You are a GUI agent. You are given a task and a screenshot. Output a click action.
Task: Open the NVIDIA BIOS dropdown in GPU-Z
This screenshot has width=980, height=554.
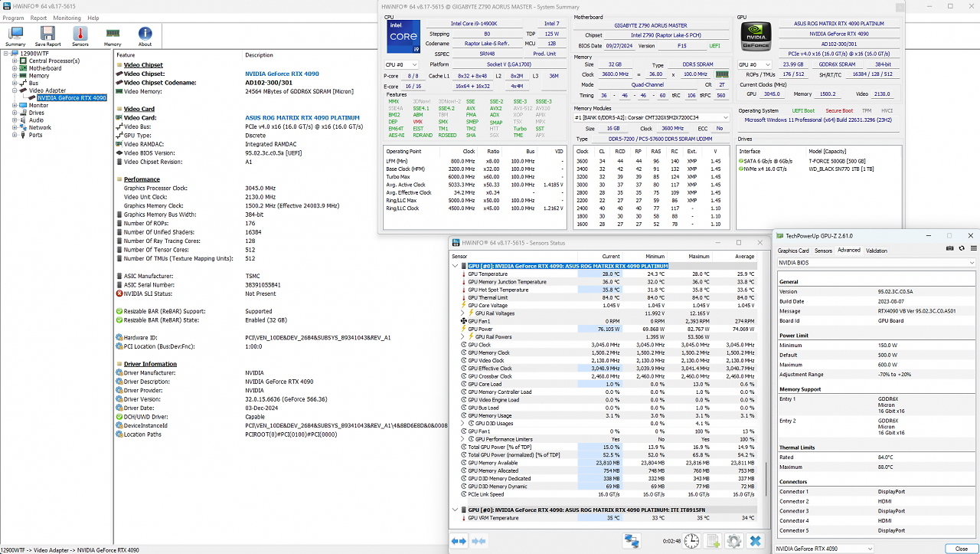877,263
